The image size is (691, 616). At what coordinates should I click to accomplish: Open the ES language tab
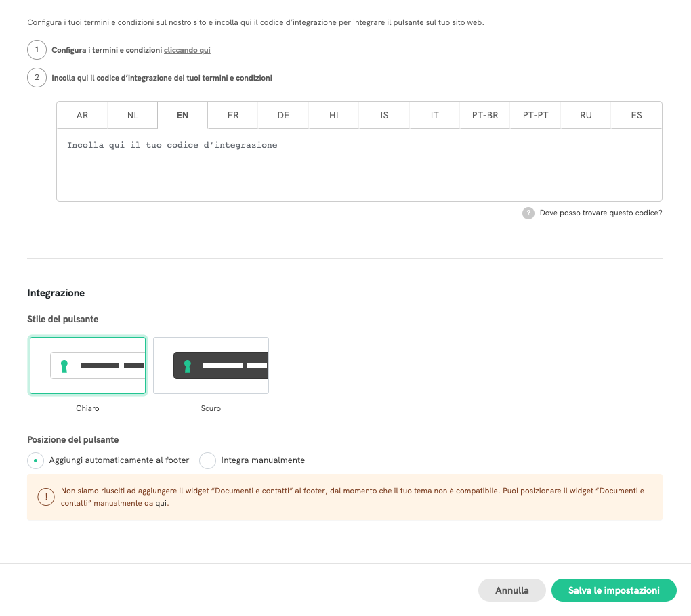(636, 116)
